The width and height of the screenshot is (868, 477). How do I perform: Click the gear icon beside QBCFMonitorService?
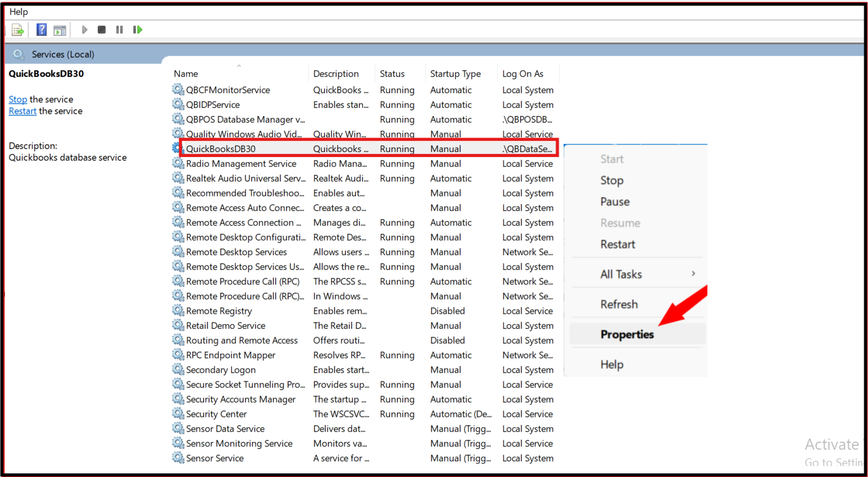(179, 90)
